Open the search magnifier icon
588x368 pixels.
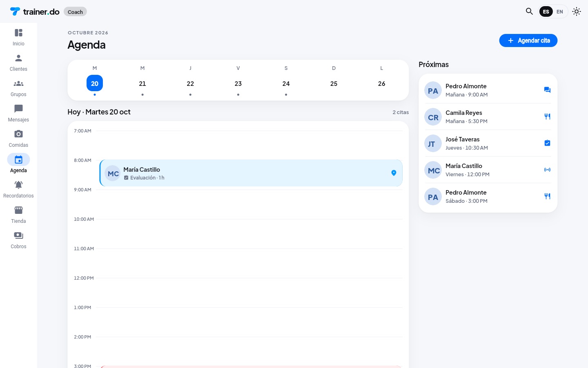tap(529, 11)
